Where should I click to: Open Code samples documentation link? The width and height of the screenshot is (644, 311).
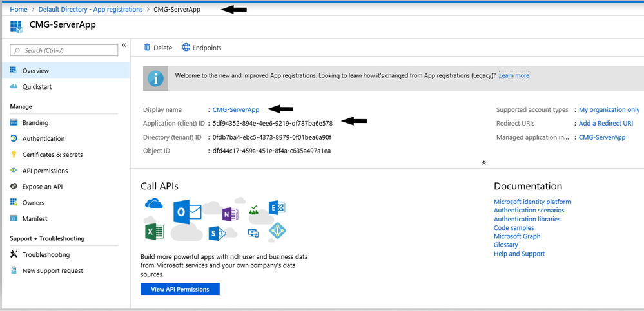(514, 228)
